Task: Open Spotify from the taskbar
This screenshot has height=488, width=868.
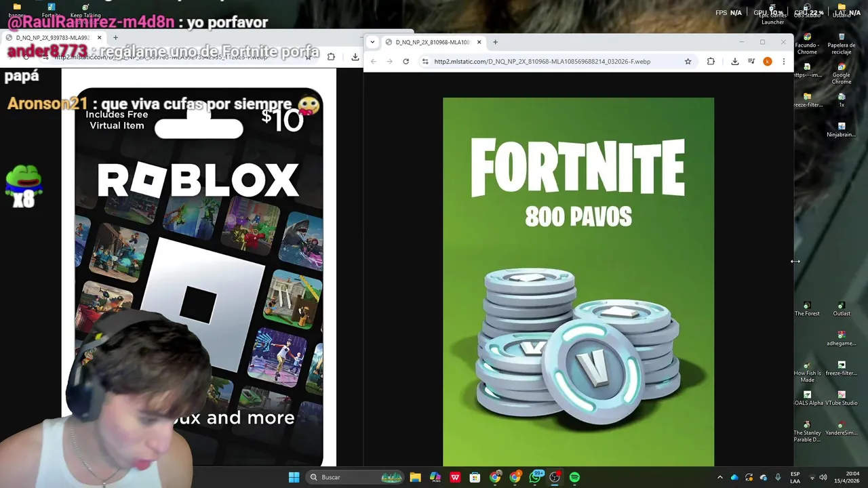Action: [574, 477]
